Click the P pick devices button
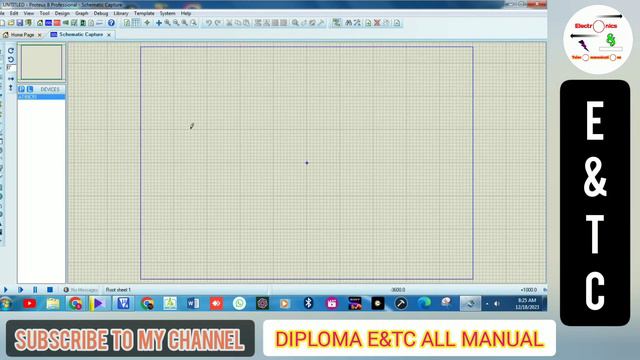This screenshot has height=360, width=640. pyautogui.click(x=22, y=89)
